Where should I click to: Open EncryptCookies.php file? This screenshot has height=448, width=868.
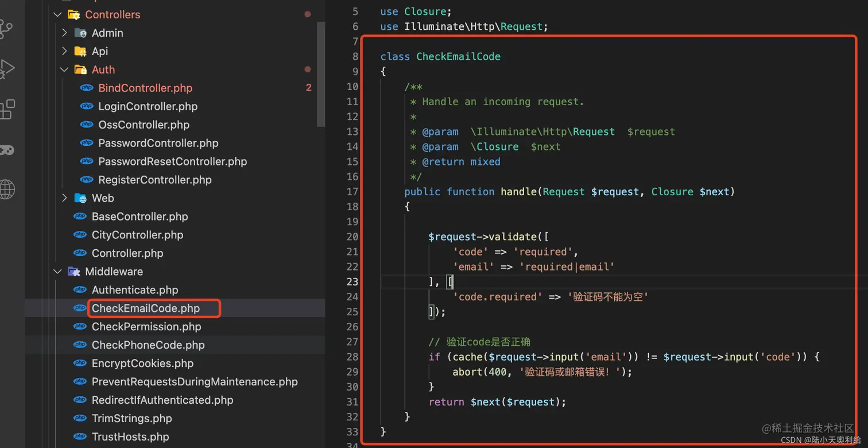pyautogui.click(x=142, y=364)
